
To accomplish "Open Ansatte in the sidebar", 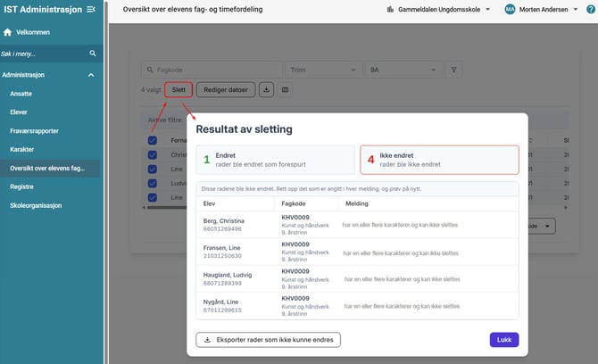I will tap(21, 94).
